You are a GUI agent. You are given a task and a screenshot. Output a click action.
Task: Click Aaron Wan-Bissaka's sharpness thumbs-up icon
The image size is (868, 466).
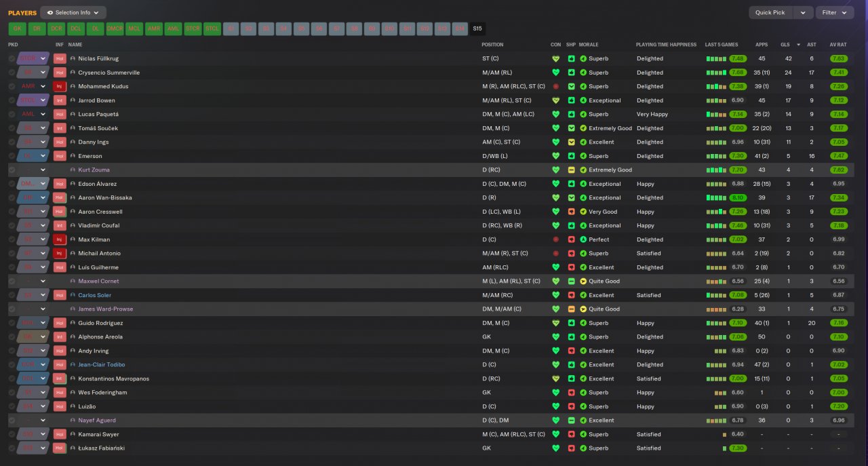[x=571, y=197]
